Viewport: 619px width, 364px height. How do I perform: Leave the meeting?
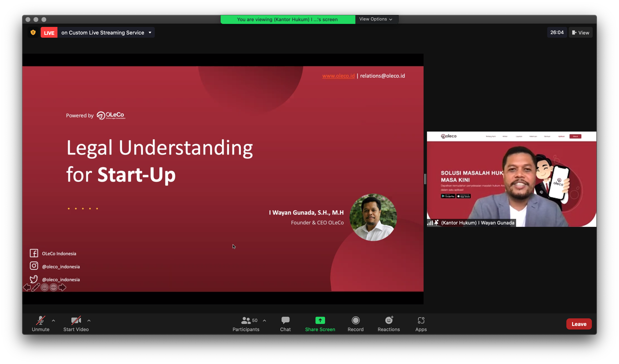tap(579, 324)
